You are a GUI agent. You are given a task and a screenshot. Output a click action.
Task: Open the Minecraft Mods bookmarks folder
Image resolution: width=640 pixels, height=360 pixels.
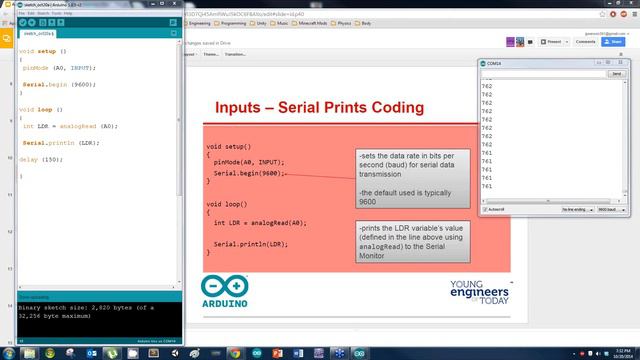(x=309, y=23)
